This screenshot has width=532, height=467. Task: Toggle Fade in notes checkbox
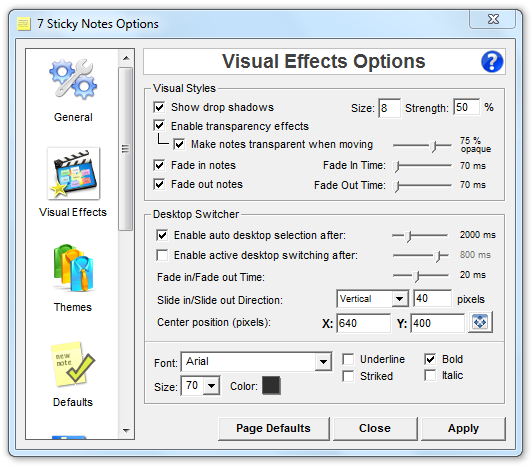(159, 165)
